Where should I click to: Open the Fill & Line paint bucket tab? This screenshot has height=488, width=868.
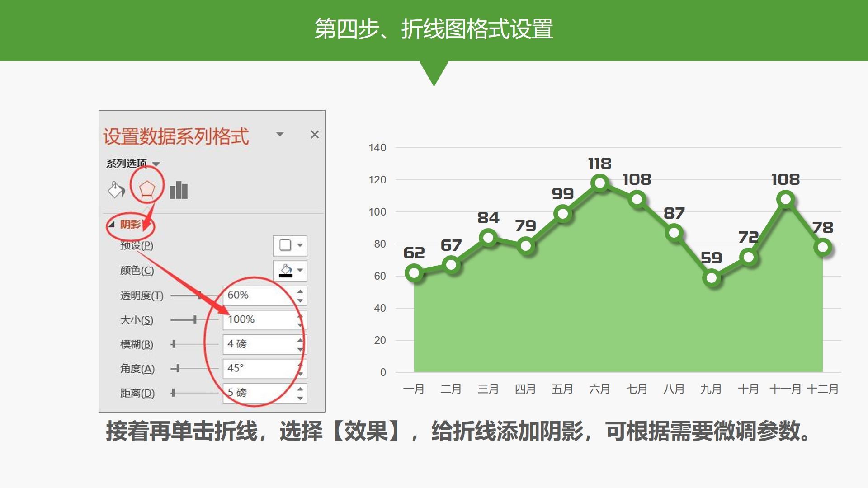click(x=116, y=190)
